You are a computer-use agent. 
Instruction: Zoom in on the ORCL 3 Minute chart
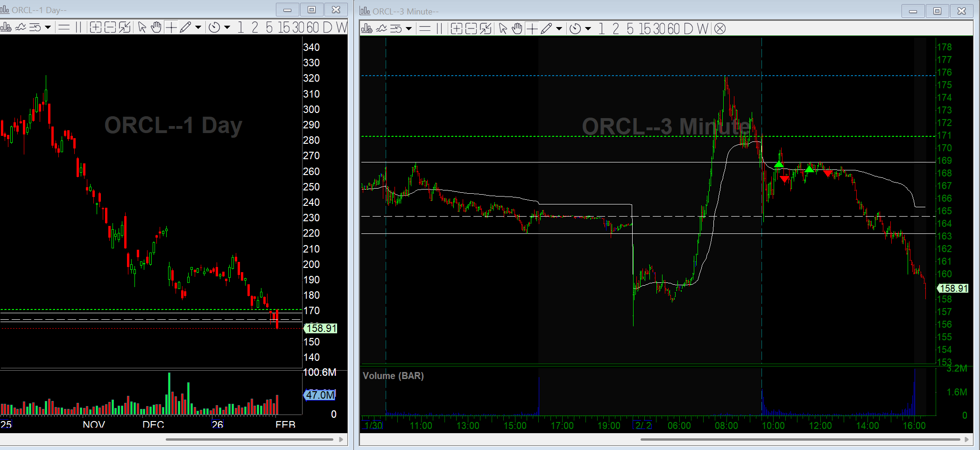457,28
